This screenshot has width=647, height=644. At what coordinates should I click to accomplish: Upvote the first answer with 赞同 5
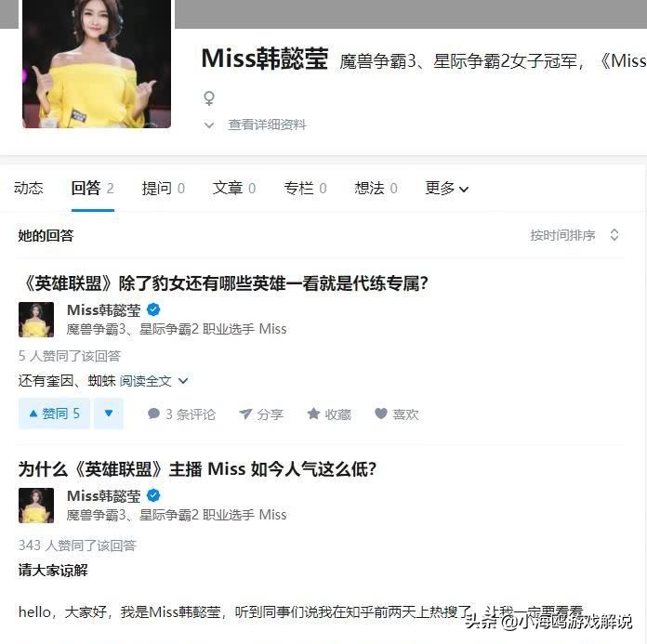pyautogui.click(x=54, y=414)
